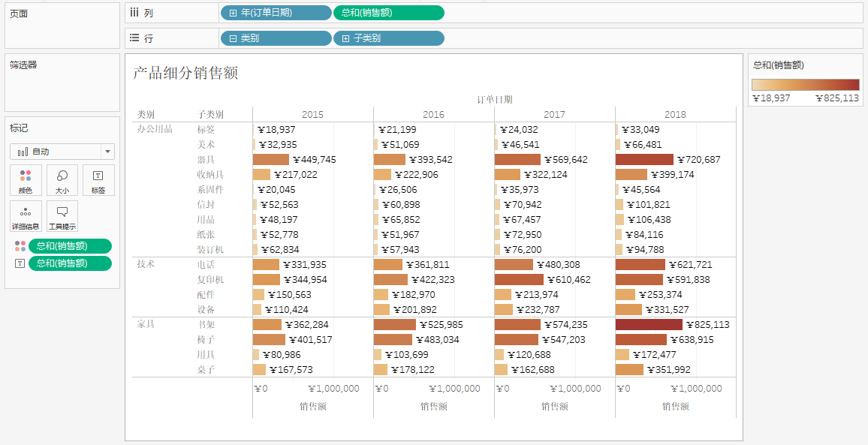868x445 pixels.
Task: Open the 工具提示 (Tooltip) marks card
Action: 62,216
